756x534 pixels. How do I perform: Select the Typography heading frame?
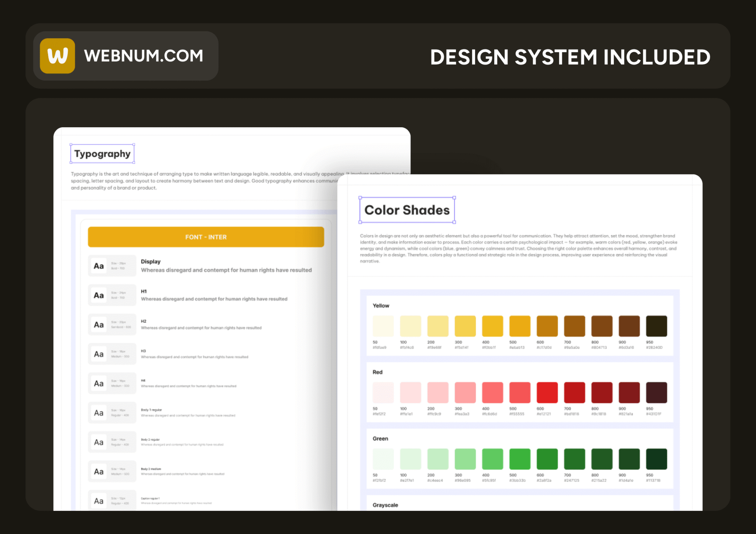(x=102, y=154)
